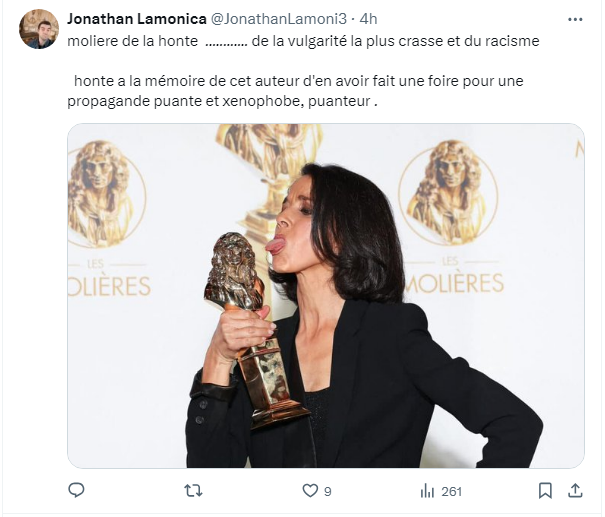Click the reply speech bubble icon
This screenshot has height=517, width=605.
[76, 490]
